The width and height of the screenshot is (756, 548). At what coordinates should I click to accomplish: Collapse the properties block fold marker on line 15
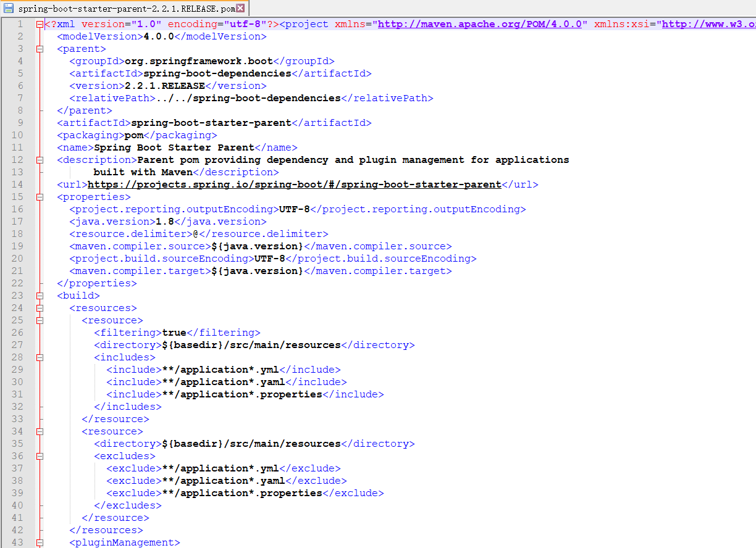coord(40,197)
